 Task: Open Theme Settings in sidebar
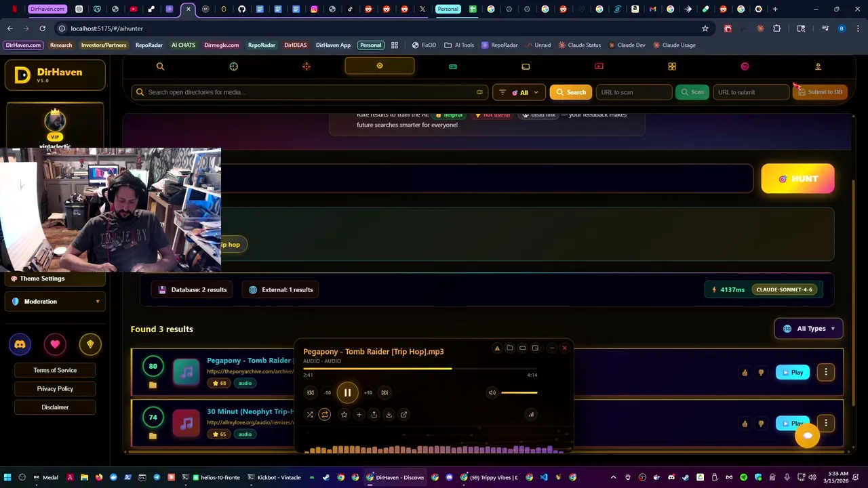click(x=55, y=279)
